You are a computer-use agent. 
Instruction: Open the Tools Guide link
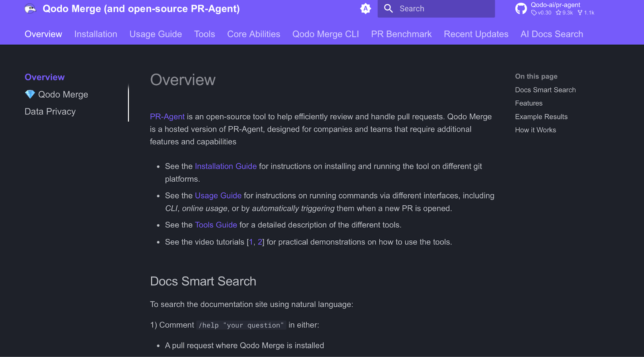[x=216, y=225]
